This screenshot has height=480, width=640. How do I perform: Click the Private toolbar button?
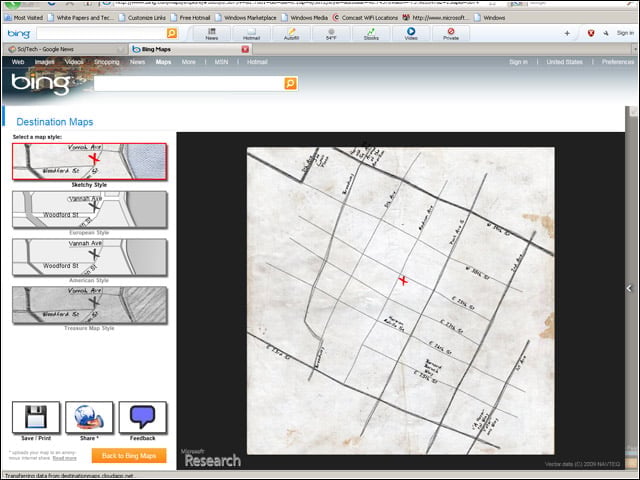coord(451,34)
